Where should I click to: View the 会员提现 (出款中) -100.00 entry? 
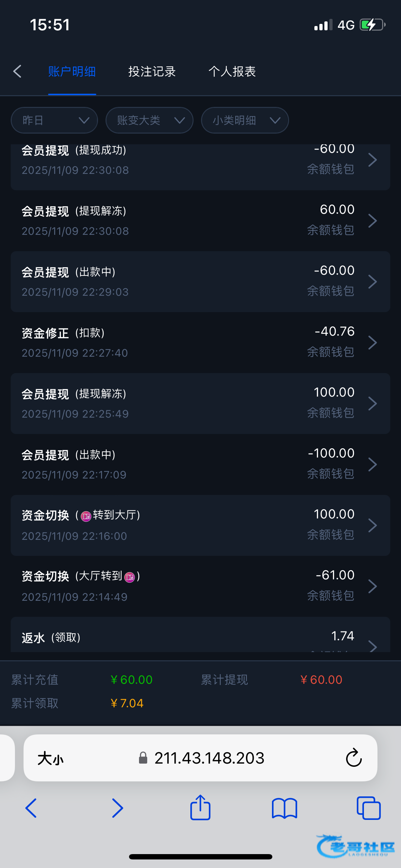[x=200, y=464]
